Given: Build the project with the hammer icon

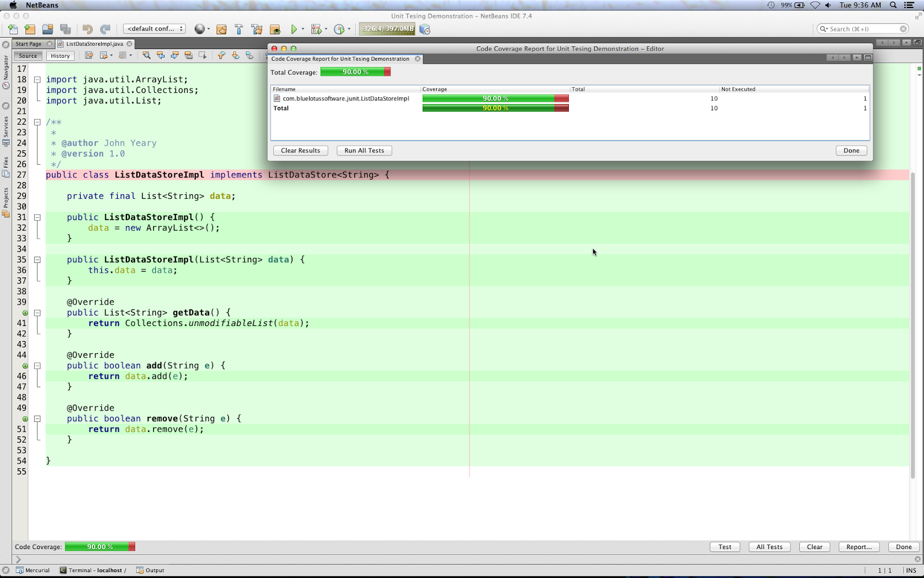Looking at the screenshot, I should click(x=239, y=29).
